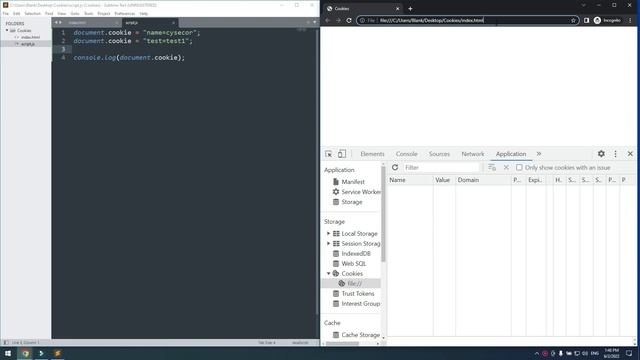Image resolution: width=640 pixels, height=360 pixels.
Task: Open Chrome's three-dot menu
Action: pos(630,20)
